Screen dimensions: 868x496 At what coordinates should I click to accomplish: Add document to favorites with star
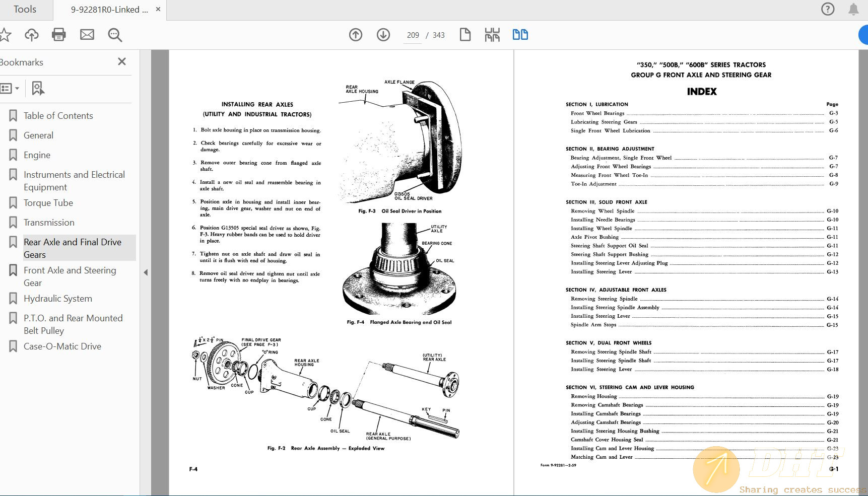(x=7, y=35)
